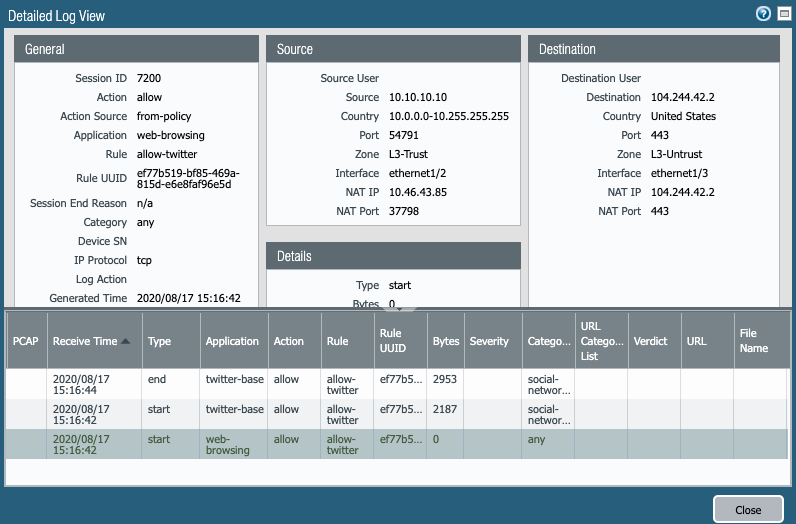Click the Destination panel header
Screen dimensions: 796x524
[654, 49]
